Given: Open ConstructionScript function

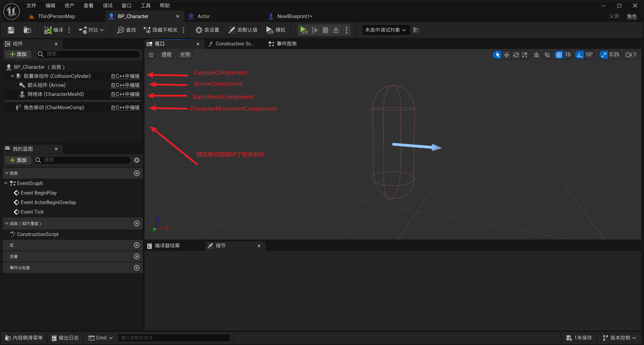Looking at the screenshot, I should pos(38,234).
